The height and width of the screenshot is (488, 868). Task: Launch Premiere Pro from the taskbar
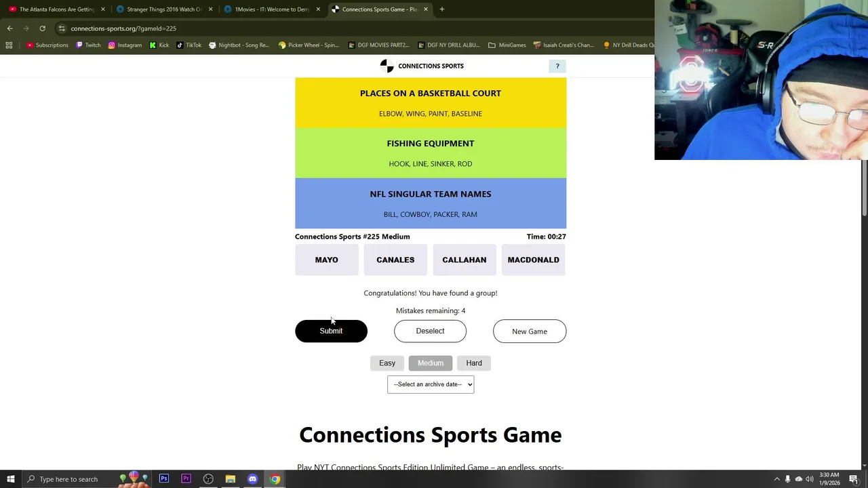pyautogui.click(x=186, y=479)
